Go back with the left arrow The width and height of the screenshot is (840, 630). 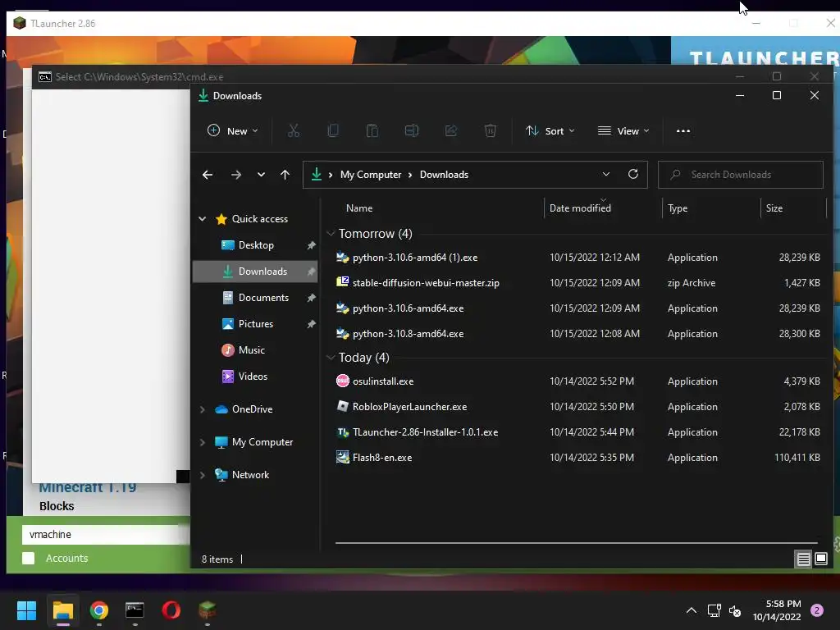point(208,175)
